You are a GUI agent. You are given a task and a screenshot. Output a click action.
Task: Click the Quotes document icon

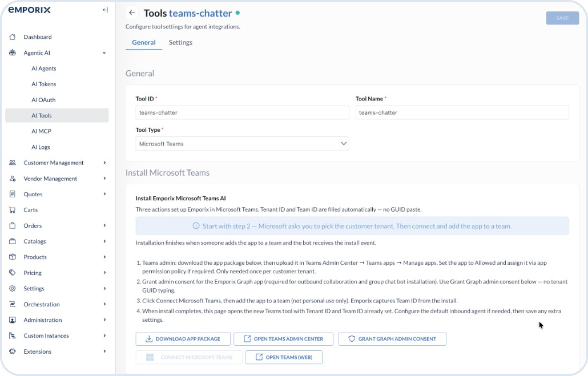(x=13, y=194)
